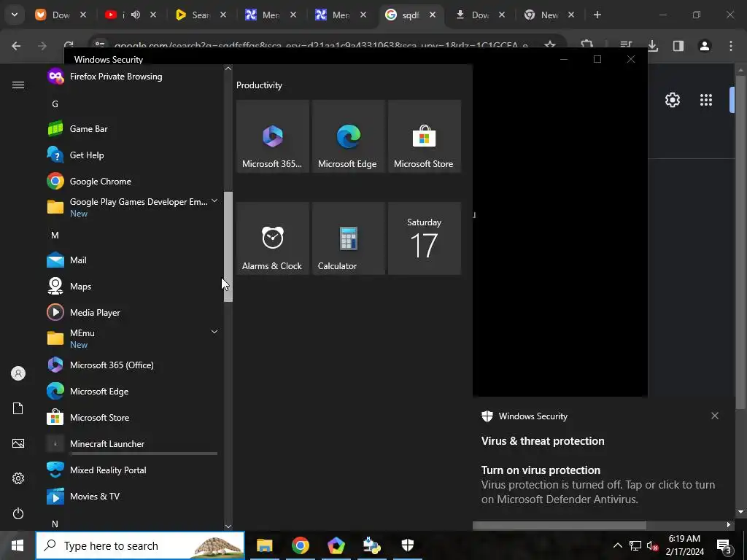747x560 pixels.
Task: Open Documents from Start sidebar
Action: pos(18,408)
